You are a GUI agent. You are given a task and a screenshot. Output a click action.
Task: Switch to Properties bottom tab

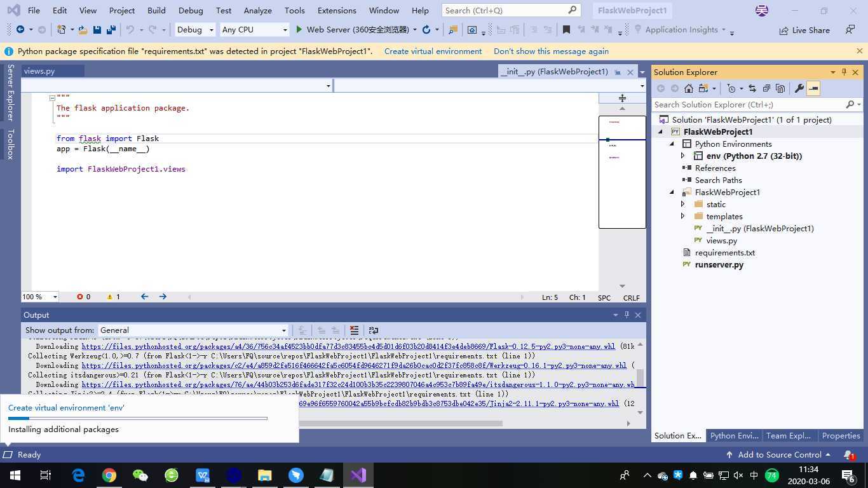pyautogui.click(x=841, y=436)
